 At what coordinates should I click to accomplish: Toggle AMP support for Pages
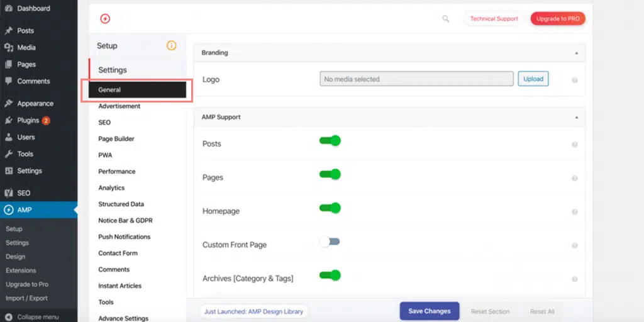coord(330,174)
